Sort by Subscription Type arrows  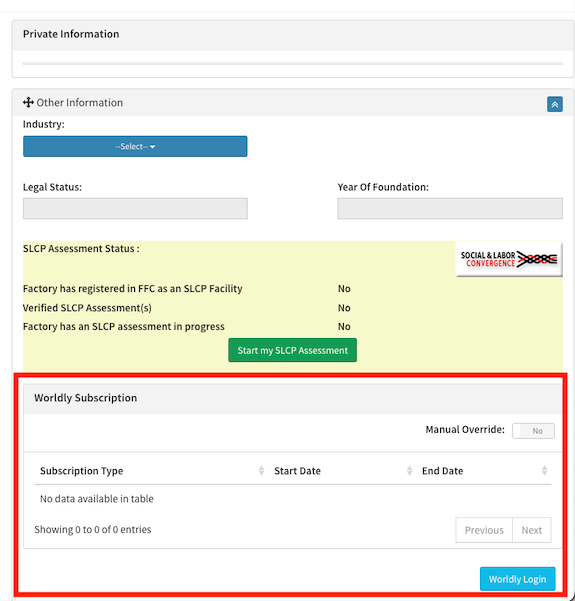[261, 471]
